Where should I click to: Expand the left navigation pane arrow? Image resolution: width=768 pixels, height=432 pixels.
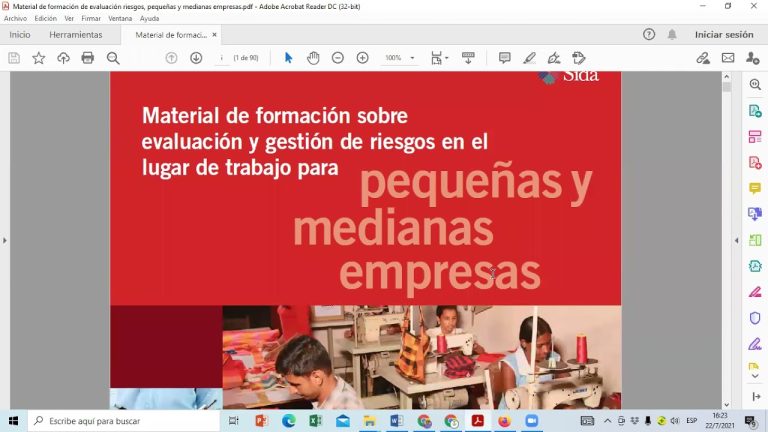(5, 240)
